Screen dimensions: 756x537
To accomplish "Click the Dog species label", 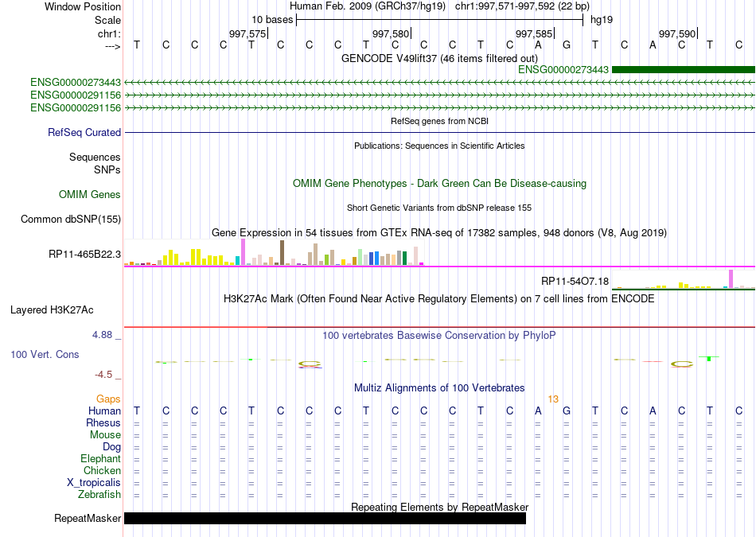I will tap(112, 447).
